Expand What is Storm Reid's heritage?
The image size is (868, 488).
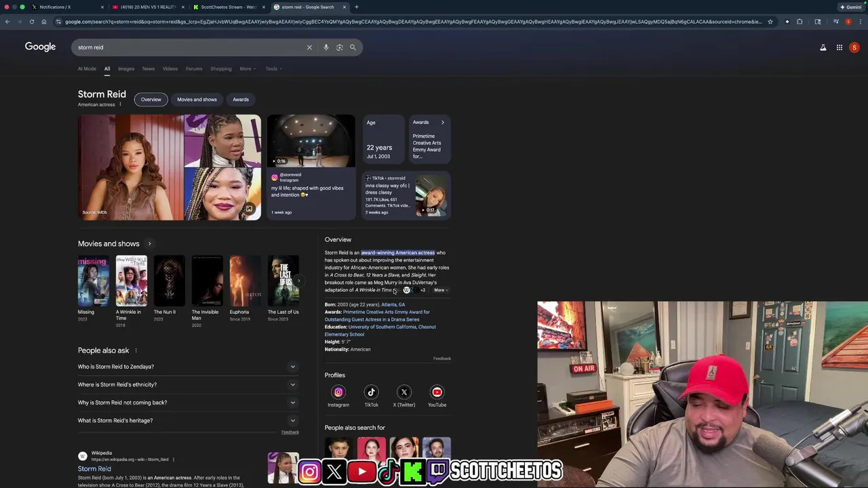pyautogui.click(x=189, y=420)
